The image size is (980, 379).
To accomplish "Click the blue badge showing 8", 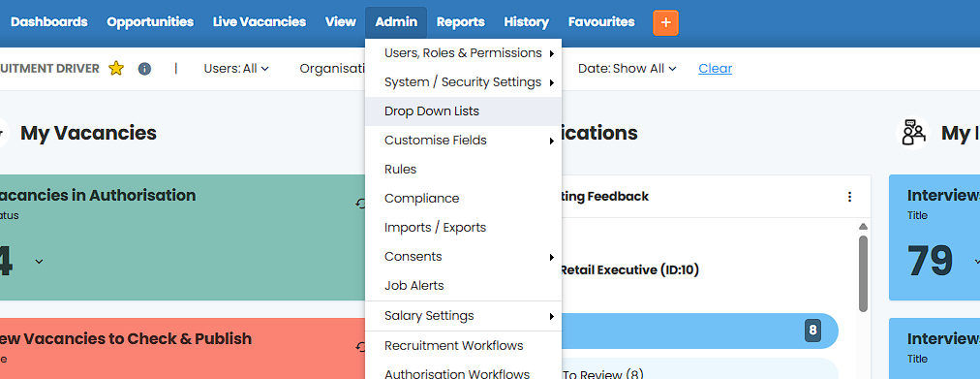I will tap(812, 331).
